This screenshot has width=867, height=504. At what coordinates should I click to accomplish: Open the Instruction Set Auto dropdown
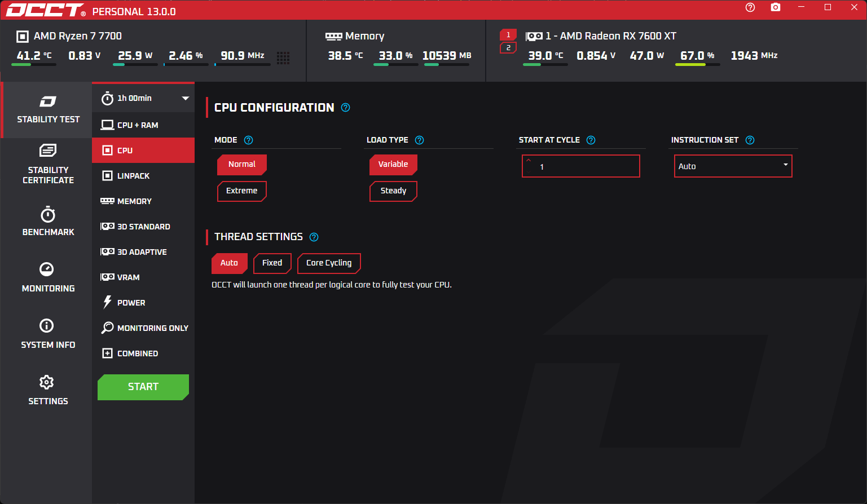(x=733, y=166)
